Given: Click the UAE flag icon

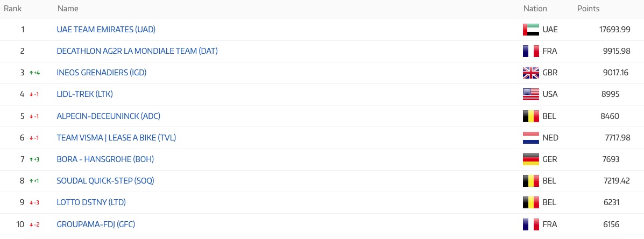Looking at the screenshot, I should coord(530,30).
